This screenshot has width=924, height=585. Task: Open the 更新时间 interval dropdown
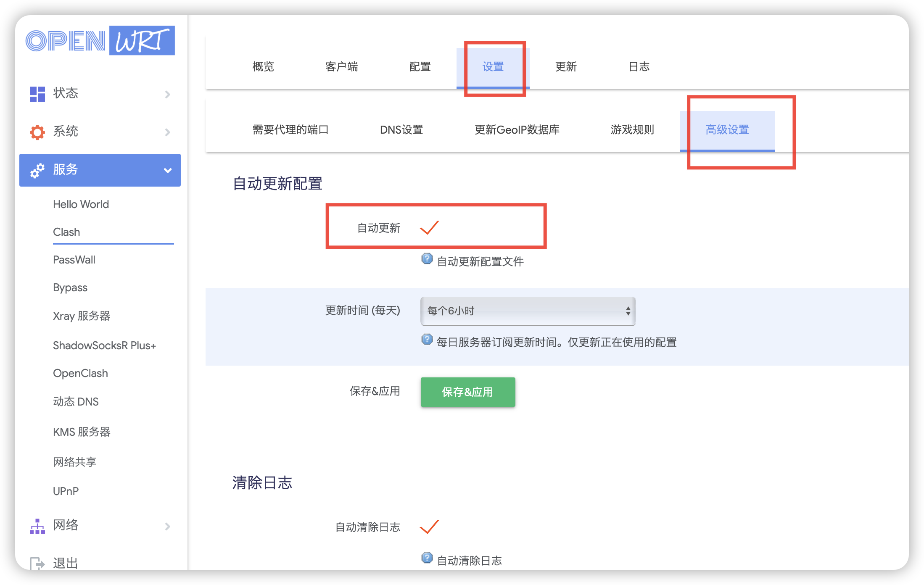(x=527, y=311)
